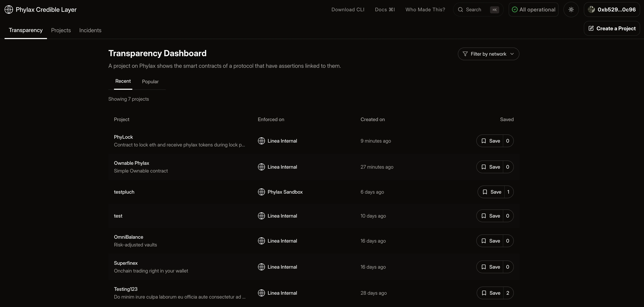
Task: Click the Download CLI link
Action: (x=348, y=10)
